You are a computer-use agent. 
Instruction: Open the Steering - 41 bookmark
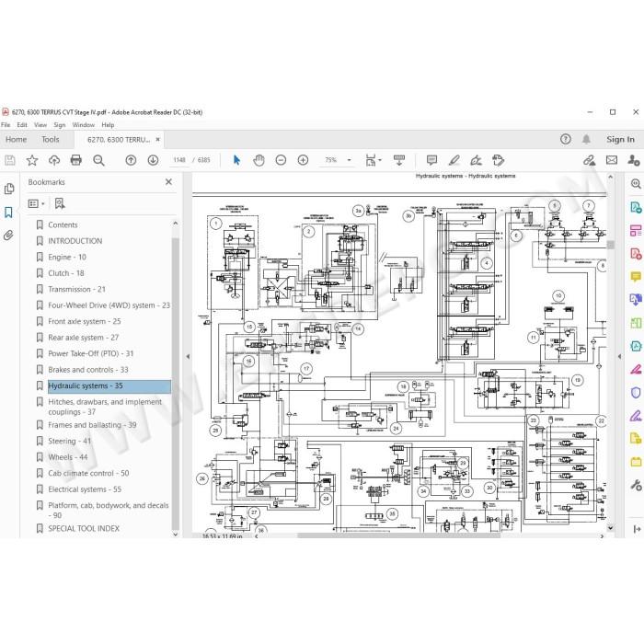click(x=69, y=441)
